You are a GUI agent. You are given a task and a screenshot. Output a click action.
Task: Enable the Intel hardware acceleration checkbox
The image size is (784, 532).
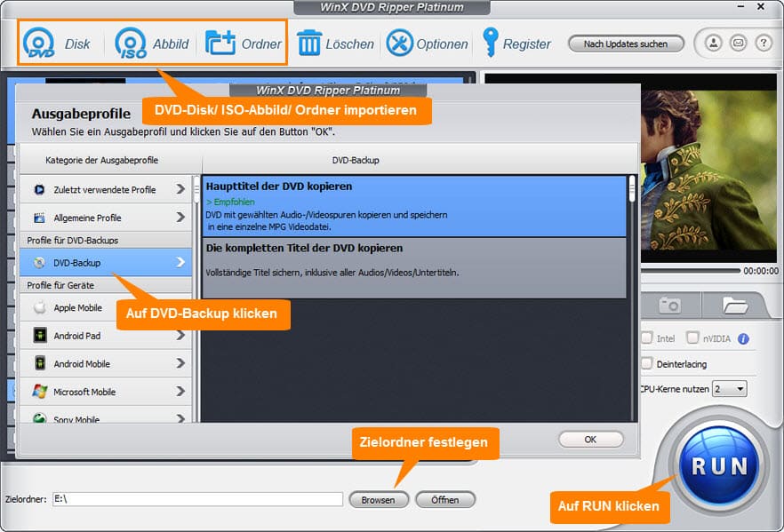click(648, 338)
